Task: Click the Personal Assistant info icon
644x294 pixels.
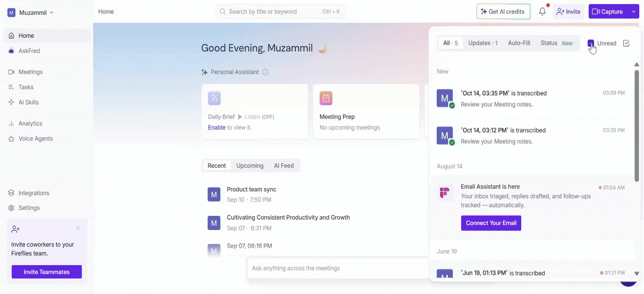Action: click(x=265, y=72)
